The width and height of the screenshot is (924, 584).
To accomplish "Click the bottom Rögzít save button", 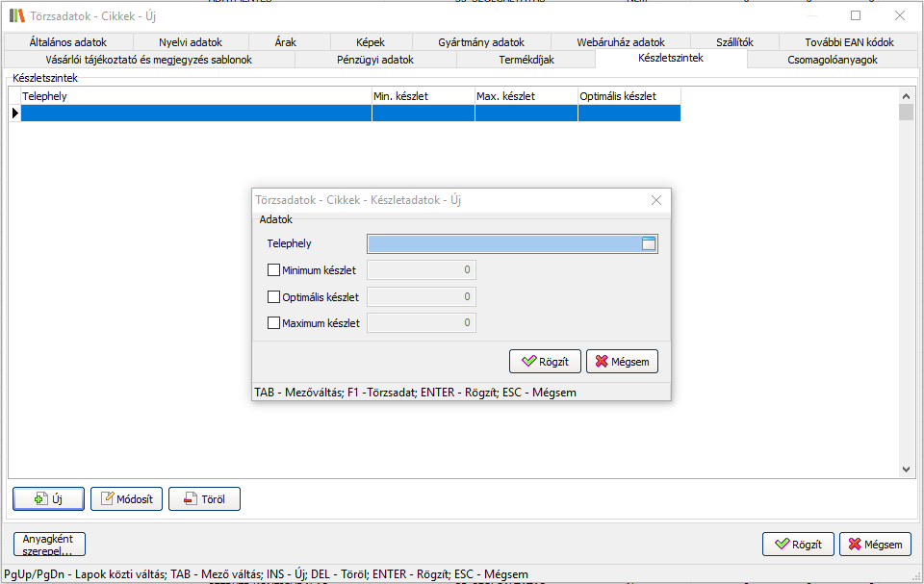I will point(798,545).
